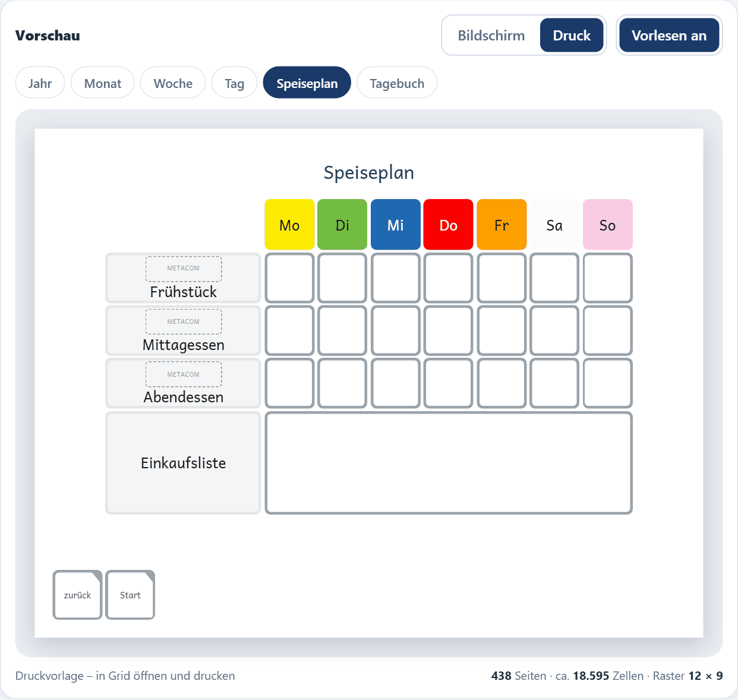Click the Mittagessen cell for Do
Image resolution: width=738 pixels, height=700 pixels.
point(449,331)
